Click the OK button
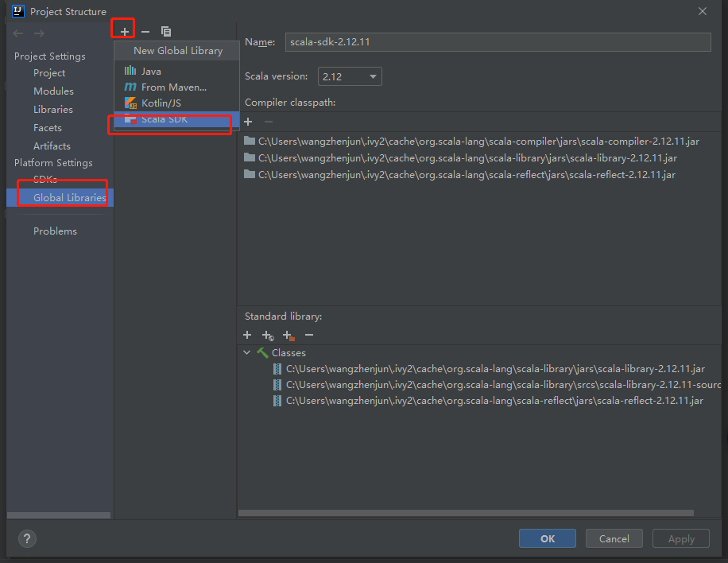Viewport: 728px width, 563px height. (x=548, y=539)
